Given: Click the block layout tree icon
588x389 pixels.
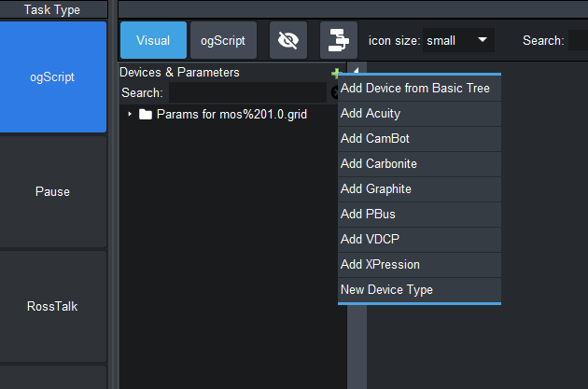Looking at the screenshot, I should 338,40.
